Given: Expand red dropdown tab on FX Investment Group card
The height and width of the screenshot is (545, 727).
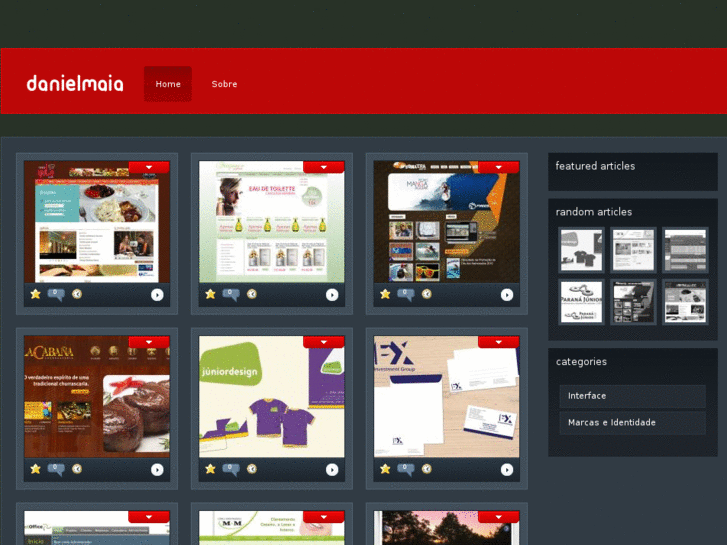Looking at the screenshot, I should click(498, 342).
